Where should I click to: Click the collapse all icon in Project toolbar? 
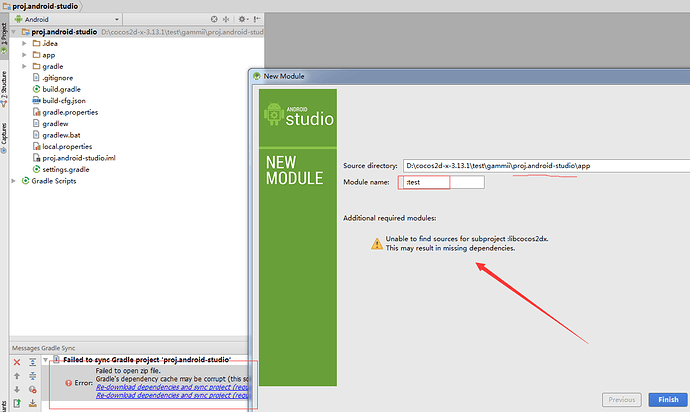tap(226, 19)
